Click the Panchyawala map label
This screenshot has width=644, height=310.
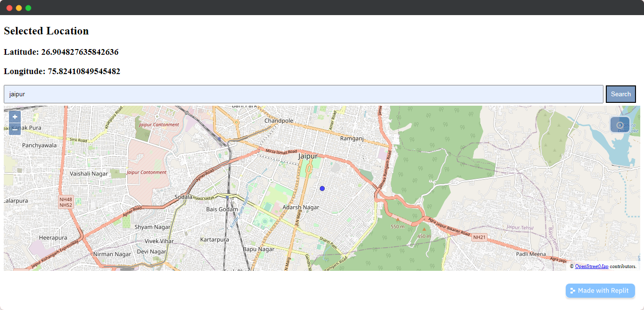pos(39,145)
